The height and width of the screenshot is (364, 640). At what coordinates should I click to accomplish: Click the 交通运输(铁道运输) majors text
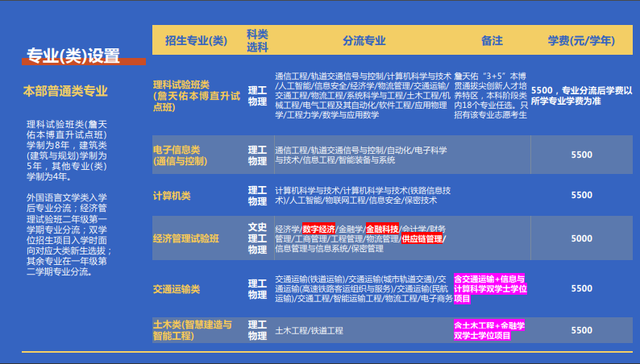(364, 288)
